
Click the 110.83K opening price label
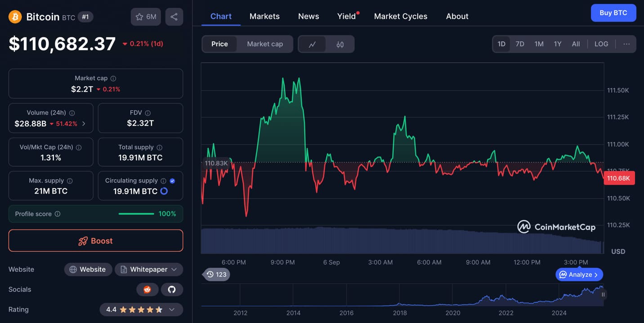pos(216,163)
